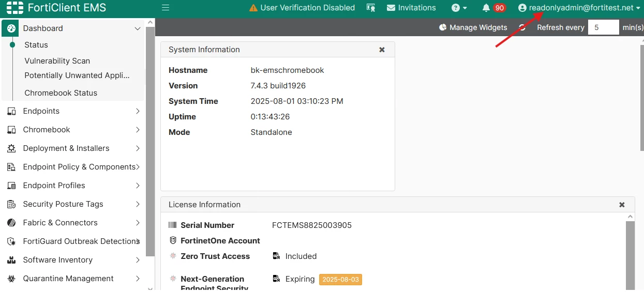This screenshot has width=644, height=292.
Task: Click the FortiGuard Outbreak Detections shield icon
Action: (x=11, y=241)
